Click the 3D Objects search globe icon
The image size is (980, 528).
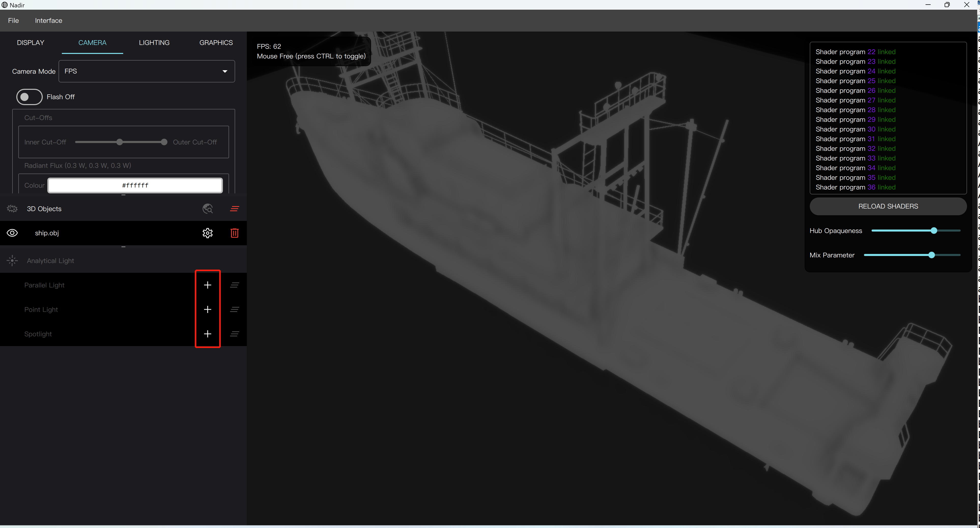pyautogui.click(x=207, y=208)
